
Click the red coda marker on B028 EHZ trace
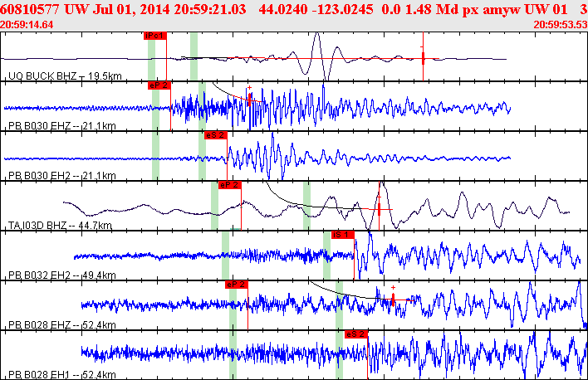pos(393,300)
